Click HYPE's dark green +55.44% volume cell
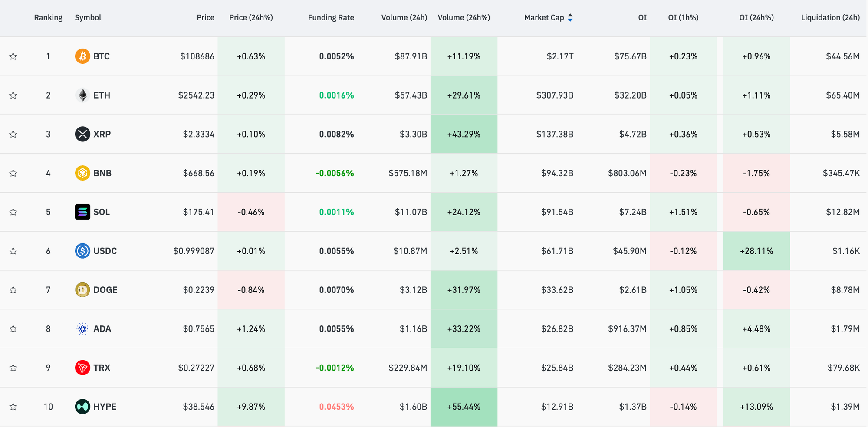 [464, 407]
